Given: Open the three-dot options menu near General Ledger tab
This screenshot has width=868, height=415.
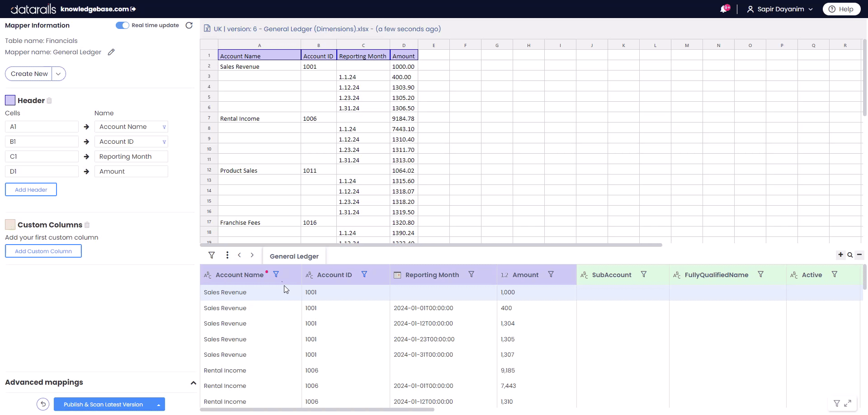Looking at the screenshot, I should [227, 255].
